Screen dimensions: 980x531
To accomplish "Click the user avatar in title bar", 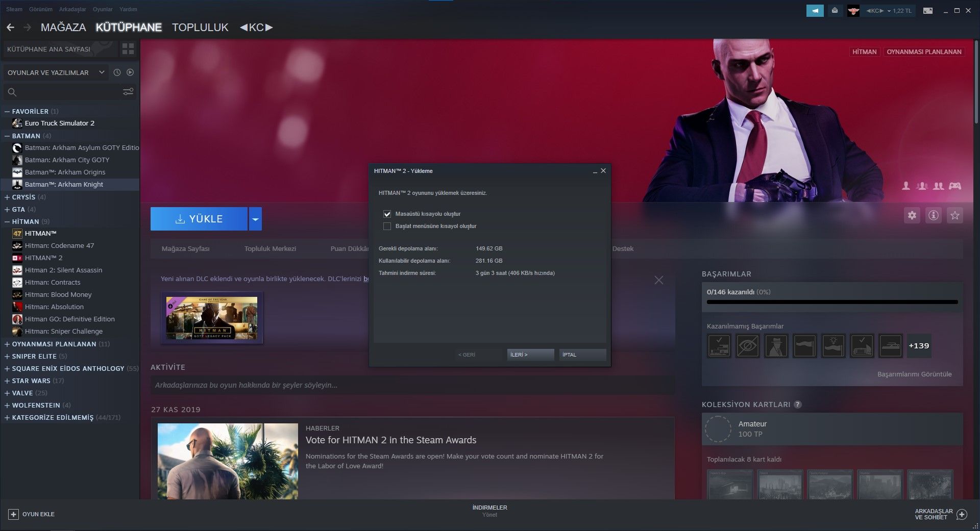I will tap(853, 11).
